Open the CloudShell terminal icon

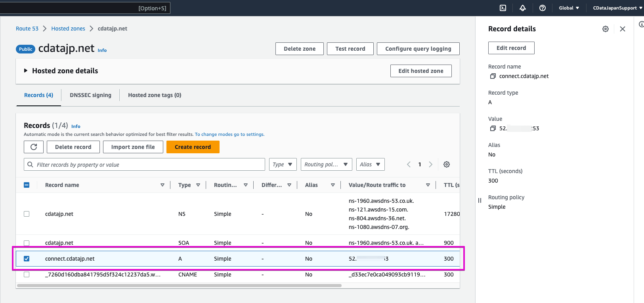[503, 8]
